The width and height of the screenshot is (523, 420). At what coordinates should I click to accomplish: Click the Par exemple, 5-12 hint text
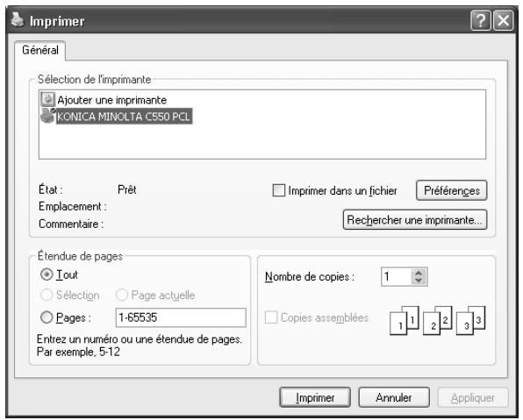(78, 352)
